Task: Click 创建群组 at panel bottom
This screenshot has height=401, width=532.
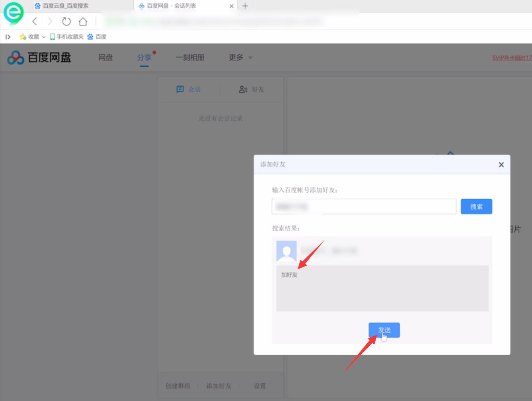Action: tap(178, 386)
